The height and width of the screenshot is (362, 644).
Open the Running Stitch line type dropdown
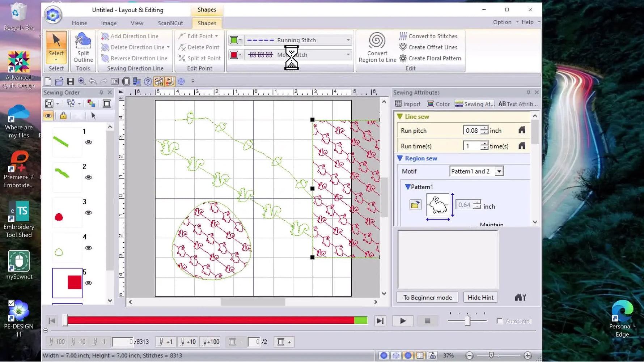348,40
